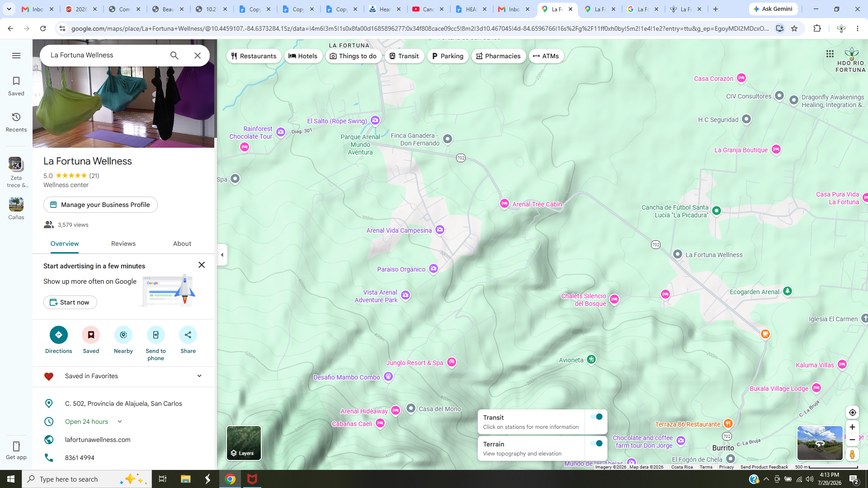This screenshot has height=488, width=868.
Task: Select the Street View pegman
Action: (x=852, y=454)
